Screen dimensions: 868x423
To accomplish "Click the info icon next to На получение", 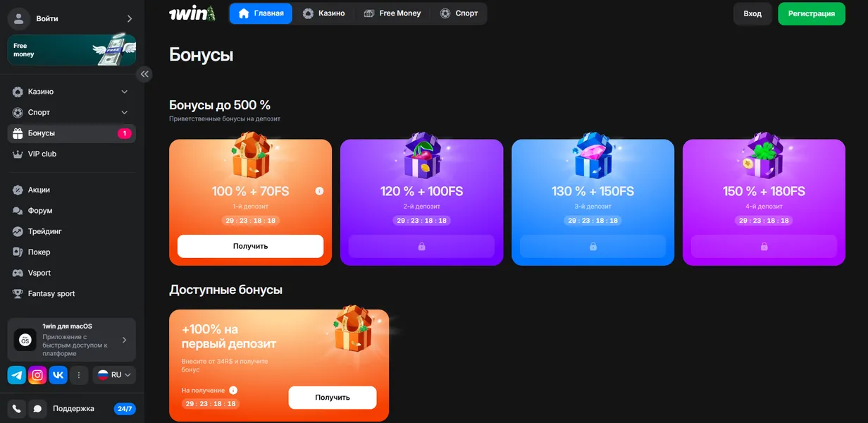I will [233, 390].
